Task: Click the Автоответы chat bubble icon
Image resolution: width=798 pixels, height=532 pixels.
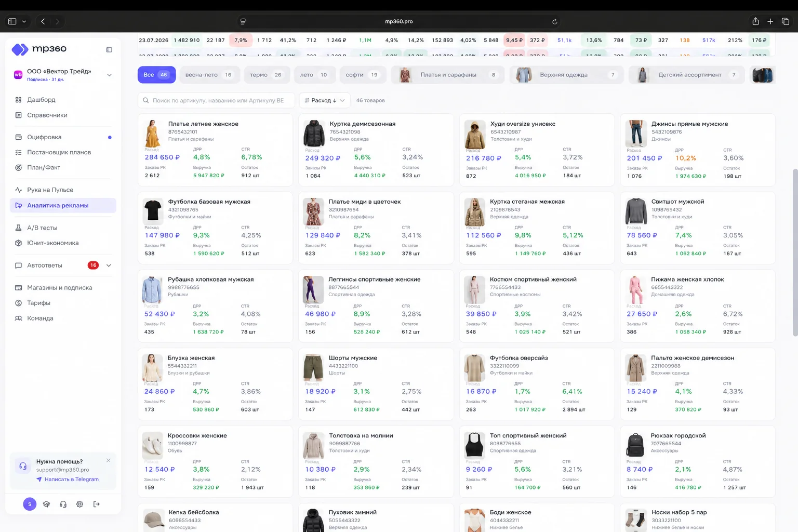Action: click(x=19, y=265)
